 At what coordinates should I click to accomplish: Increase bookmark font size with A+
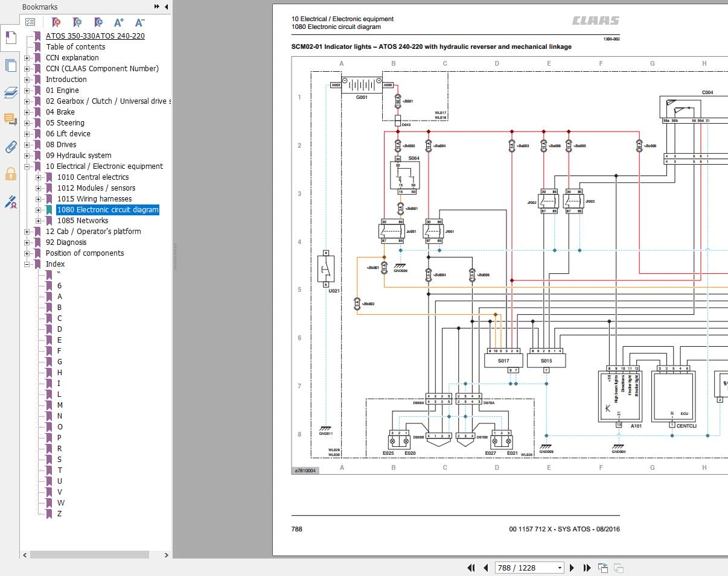pyautogui.click(x=119, y=22)
